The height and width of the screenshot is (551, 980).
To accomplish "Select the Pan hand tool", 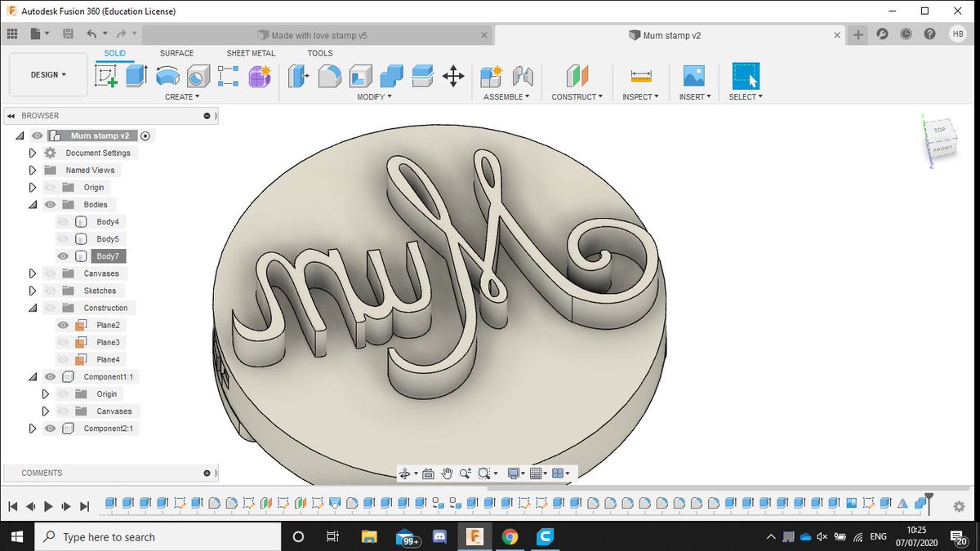I will click(448, 473).
